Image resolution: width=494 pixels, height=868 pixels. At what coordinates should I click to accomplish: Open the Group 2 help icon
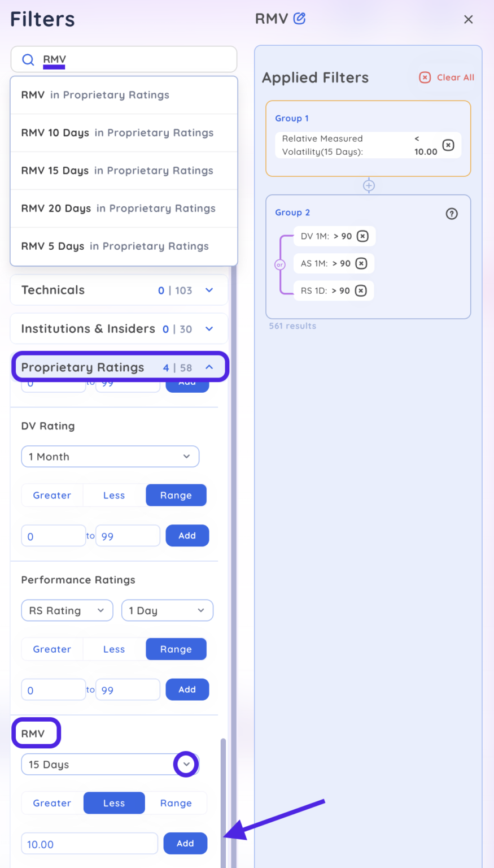tap(452, 214)
